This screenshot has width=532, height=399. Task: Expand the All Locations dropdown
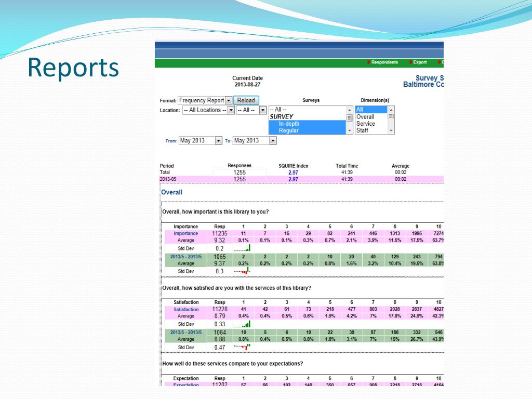point(208,110)
